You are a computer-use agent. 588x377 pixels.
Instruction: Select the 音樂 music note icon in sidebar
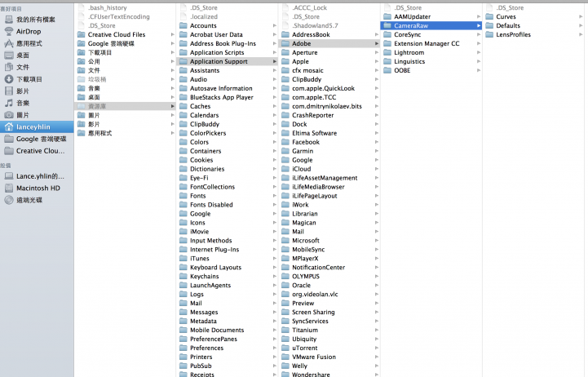tap(9, 103)
